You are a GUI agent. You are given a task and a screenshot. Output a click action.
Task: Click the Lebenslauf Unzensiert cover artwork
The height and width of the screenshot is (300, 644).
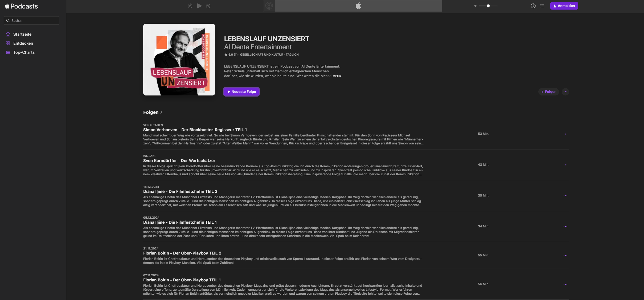click(179, 60)
